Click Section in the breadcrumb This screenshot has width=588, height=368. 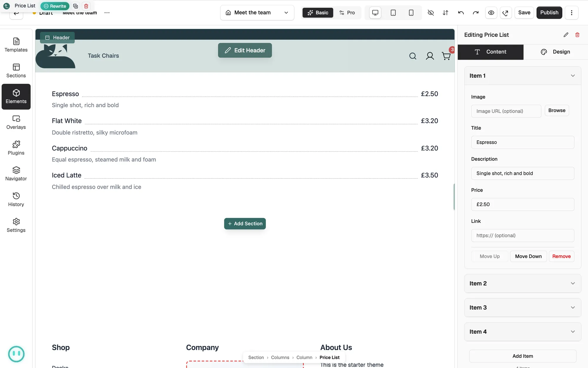coord(256,357)
